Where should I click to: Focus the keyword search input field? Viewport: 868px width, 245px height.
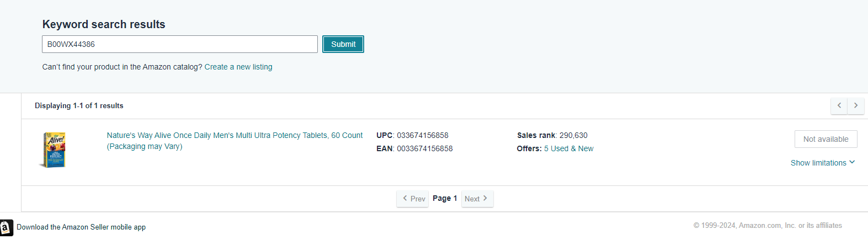pos(180,44)
